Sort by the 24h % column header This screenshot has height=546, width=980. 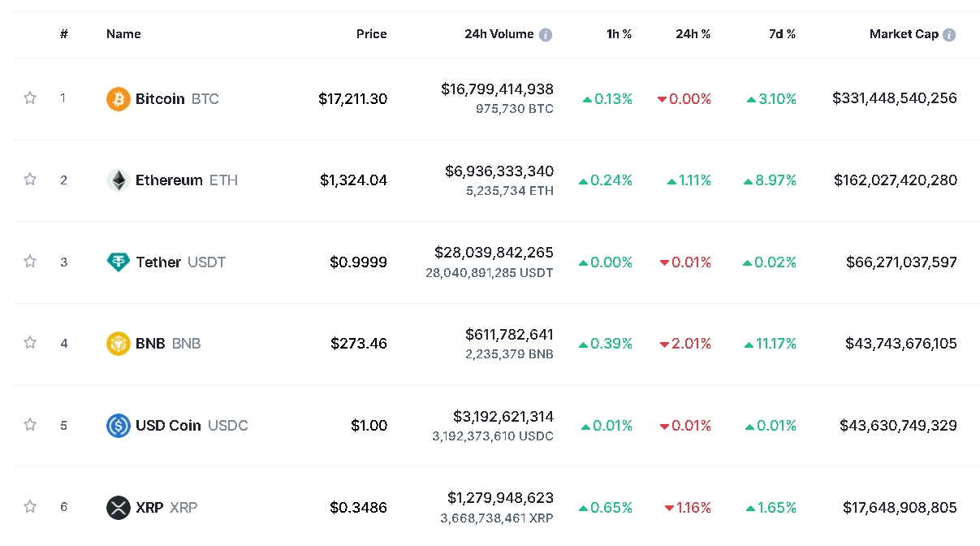[x=693, y=34]
